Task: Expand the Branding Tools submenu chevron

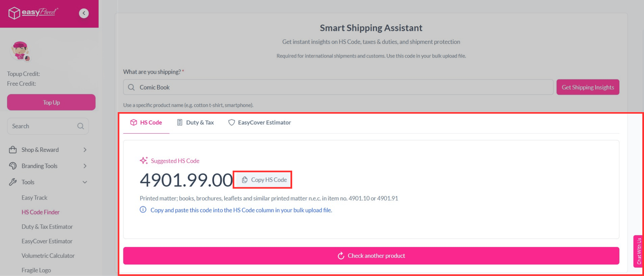Action: (x=85, y=166)
